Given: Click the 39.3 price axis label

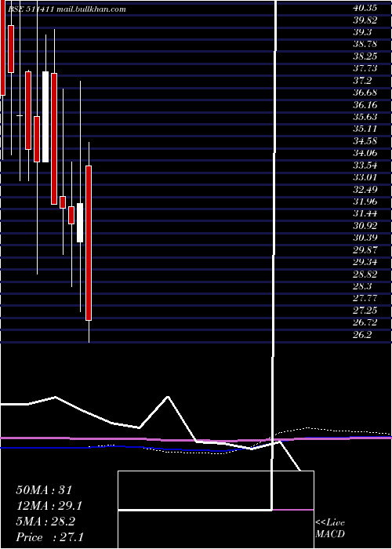Looking at the screenshot, I should pyautogui.click(x=362, y=32).
